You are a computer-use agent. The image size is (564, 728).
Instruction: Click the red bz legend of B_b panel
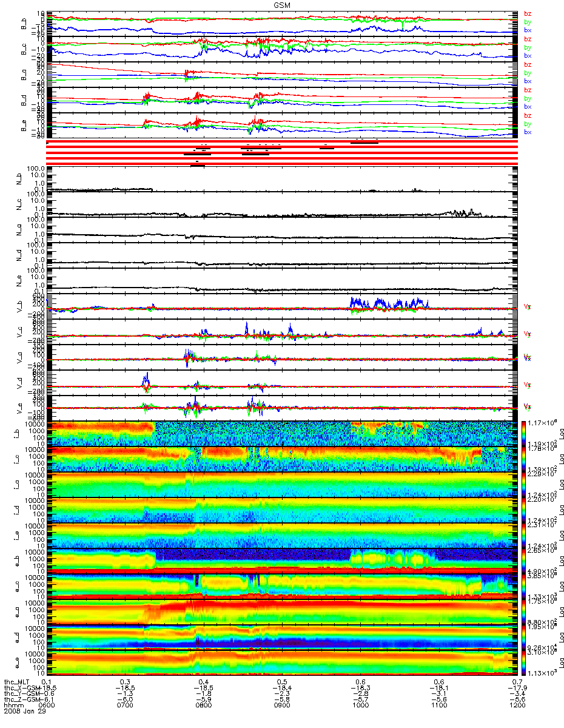pos(528,13)
